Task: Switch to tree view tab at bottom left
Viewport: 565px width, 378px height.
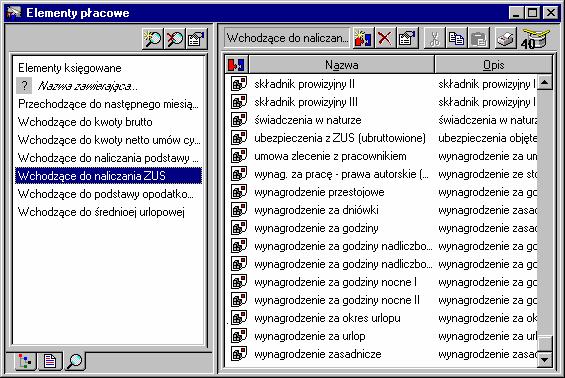Action: click(x=25, y=361)
